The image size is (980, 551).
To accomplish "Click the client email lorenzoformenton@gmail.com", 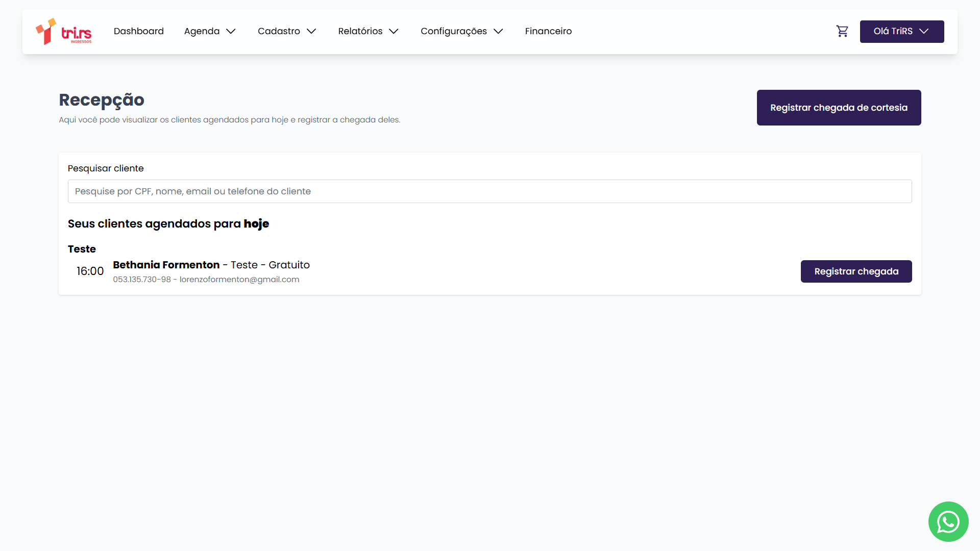I will tap(239, 280).
